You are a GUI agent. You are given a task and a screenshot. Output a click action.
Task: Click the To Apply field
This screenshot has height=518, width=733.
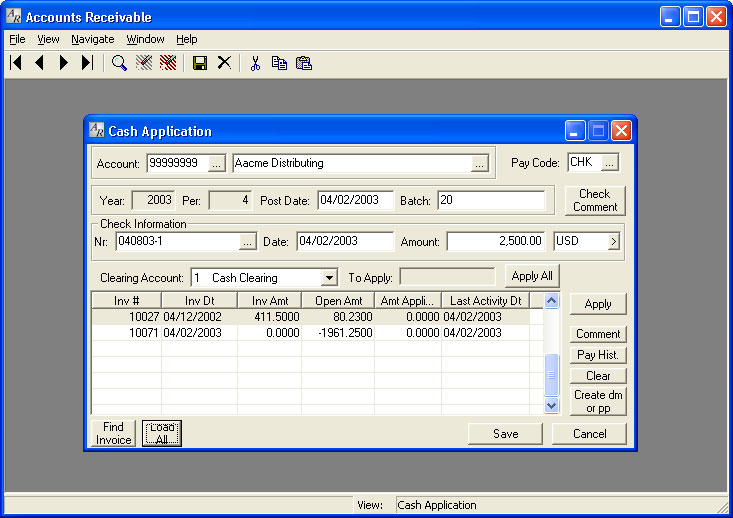(447, 277)
